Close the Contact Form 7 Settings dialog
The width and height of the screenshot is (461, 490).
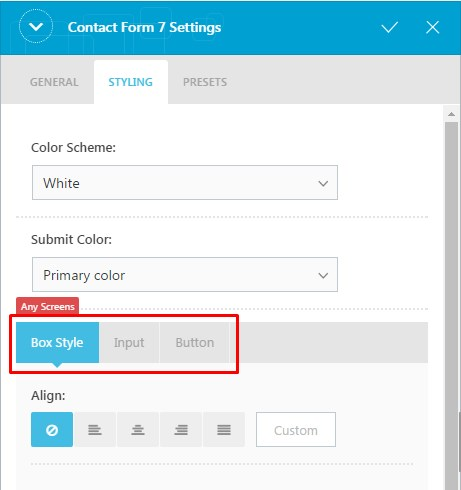[x=432, y=27]
